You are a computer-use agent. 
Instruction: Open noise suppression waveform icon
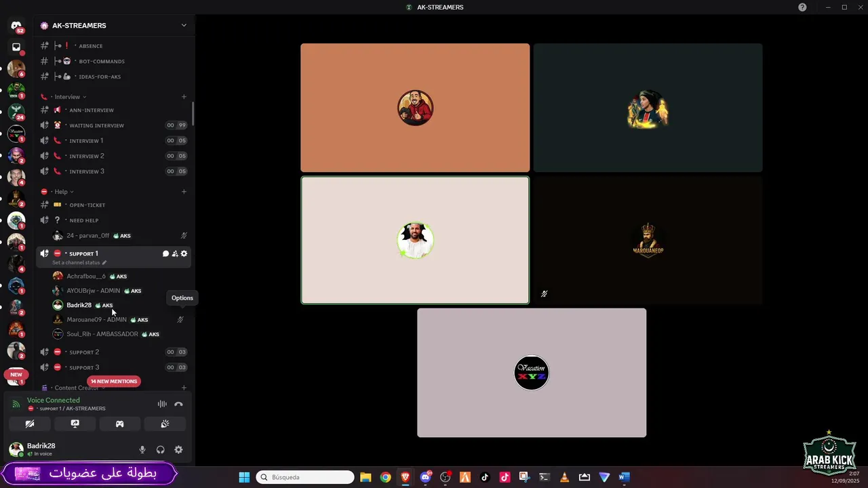pyautogui.click(x=162, y=404)
